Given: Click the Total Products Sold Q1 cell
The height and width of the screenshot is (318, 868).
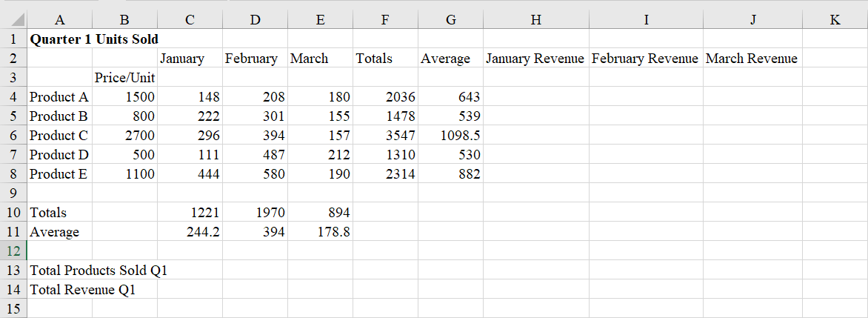Looking at the screenshot, I should [59, 270].
